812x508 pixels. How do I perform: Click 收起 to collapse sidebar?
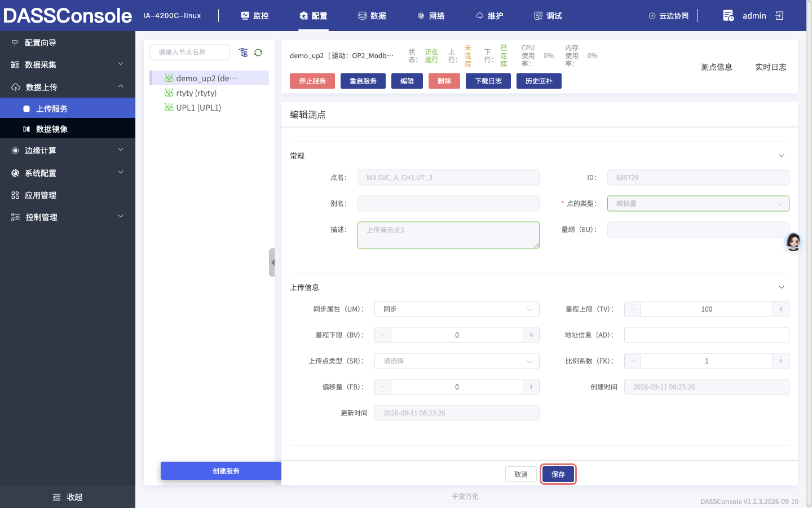click(x=68, y=497)
